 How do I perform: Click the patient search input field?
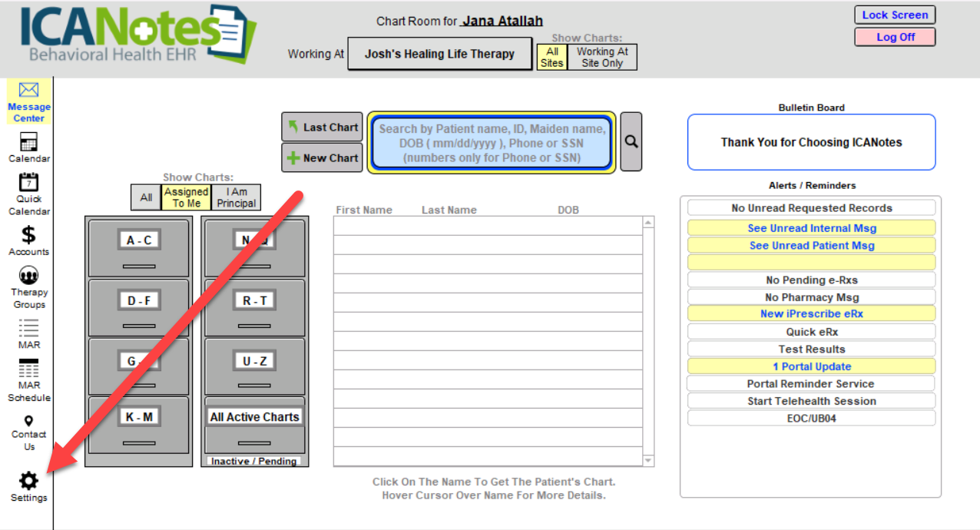point(492,143)
